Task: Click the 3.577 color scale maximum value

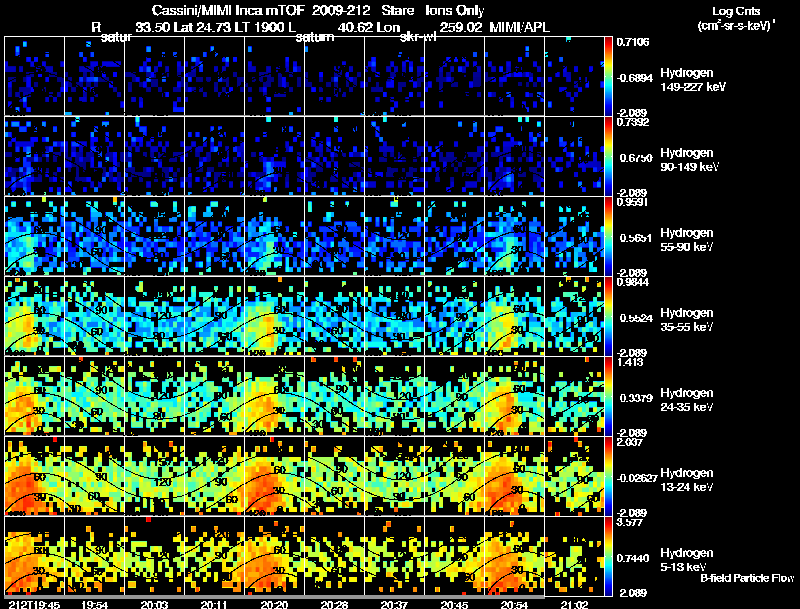Action: [x=630, y=522]
